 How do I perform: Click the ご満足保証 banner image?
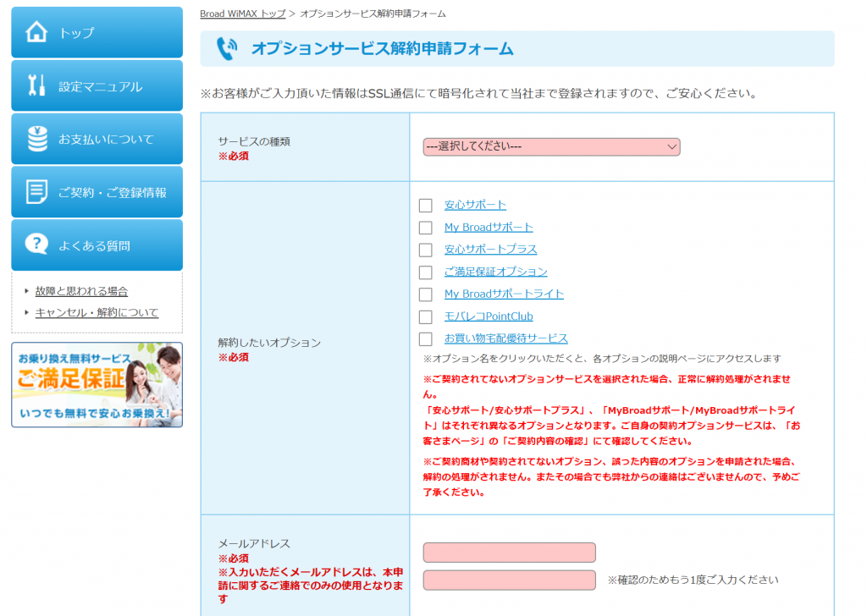pyautogui.click(x=97, y=384)
